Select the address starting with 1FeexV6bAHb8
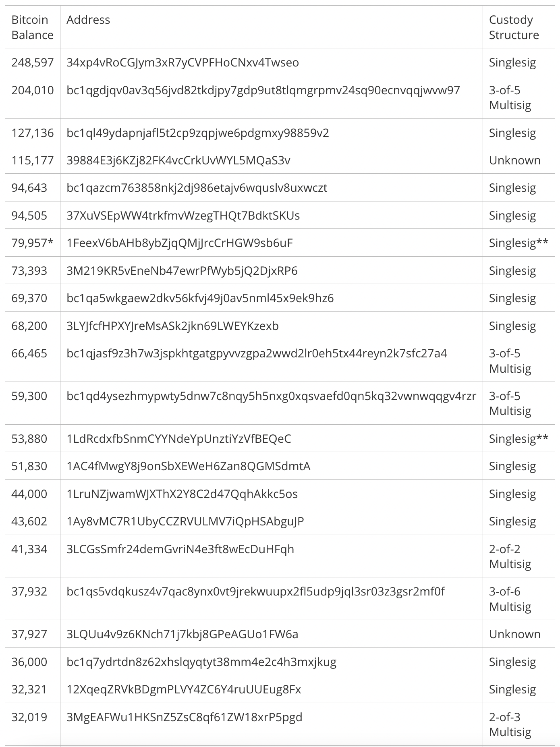Viewport: 560px width, 747px height. click(x=179, y=243)
